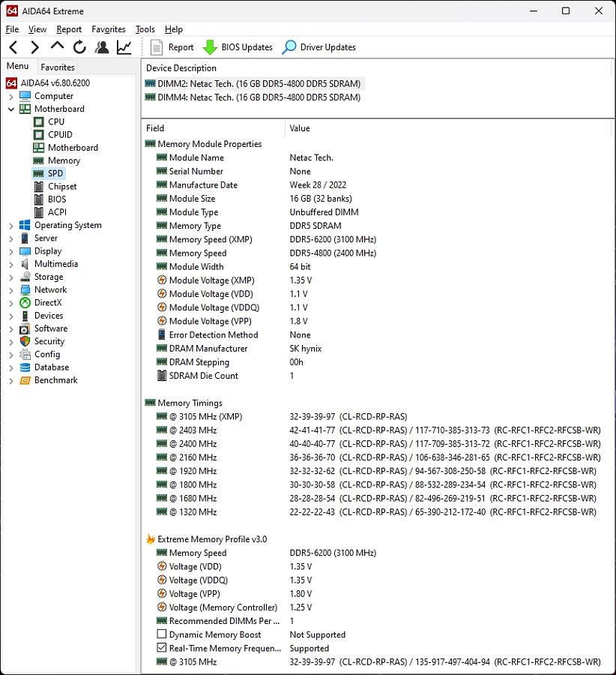Switch to the Menu tab in sidebar

click(18, 66)
